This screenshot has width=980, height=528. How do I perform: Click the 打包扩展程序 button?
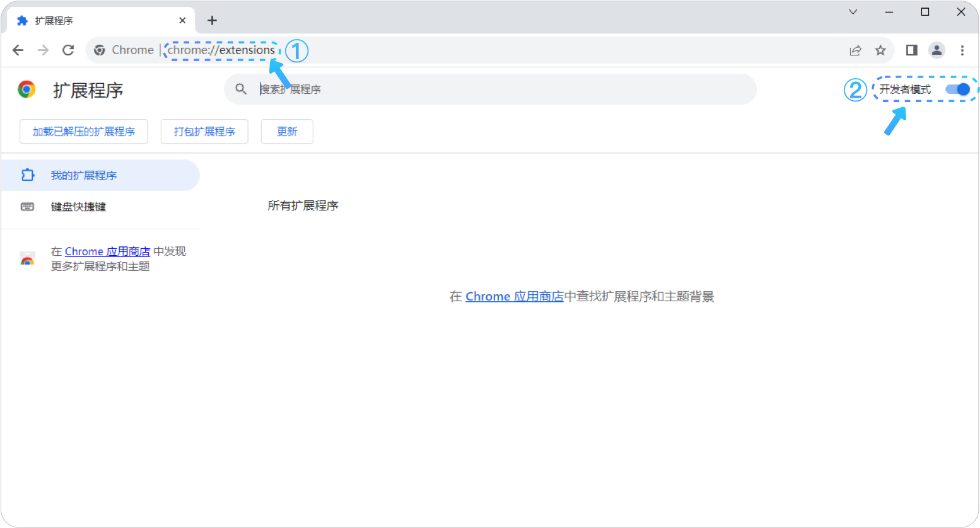(204, 132)
